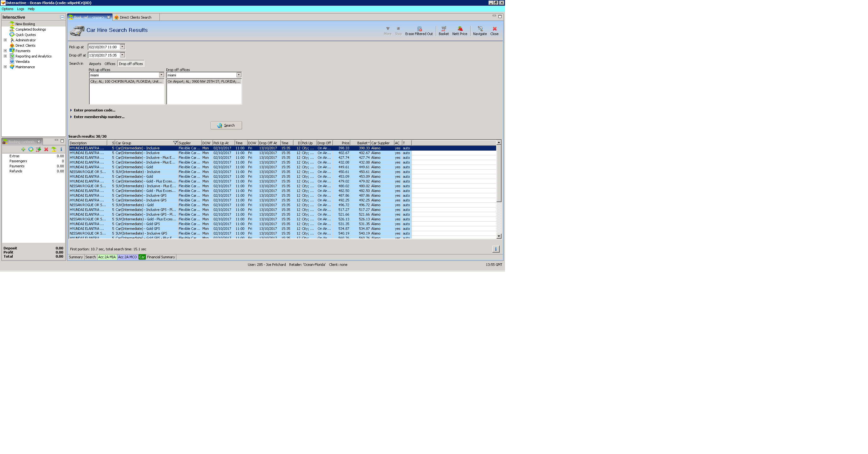868x454 pixels.
Task: Click results table scrollbar down arrow
Action: (499, 236)
